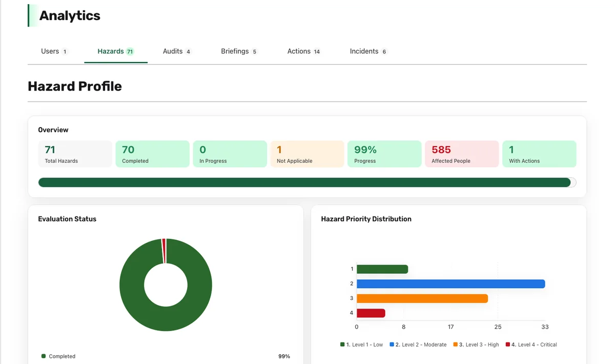Click the 99% value beside Completed legend
This screenshot has height=364, width=615.
pos(284,356)
